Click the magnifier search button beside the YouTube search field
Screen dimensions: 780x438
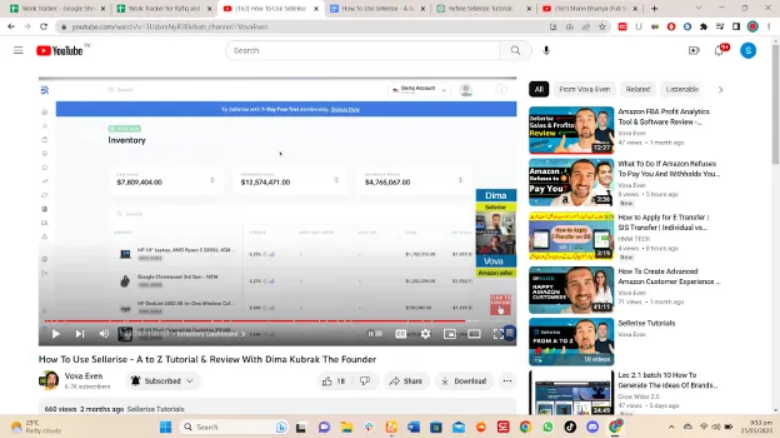coord(515,50)
